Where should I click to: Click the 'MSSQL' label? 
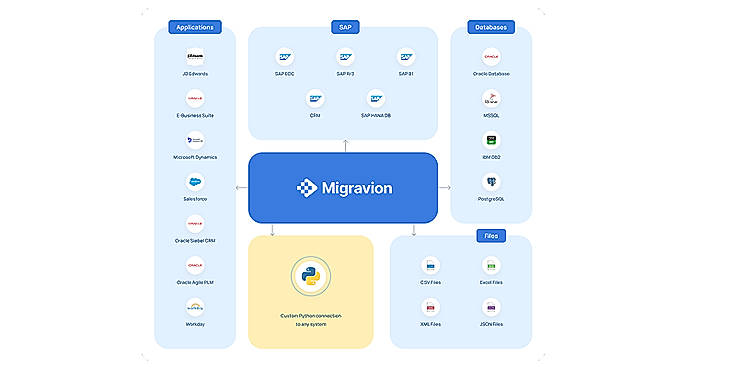491,115
